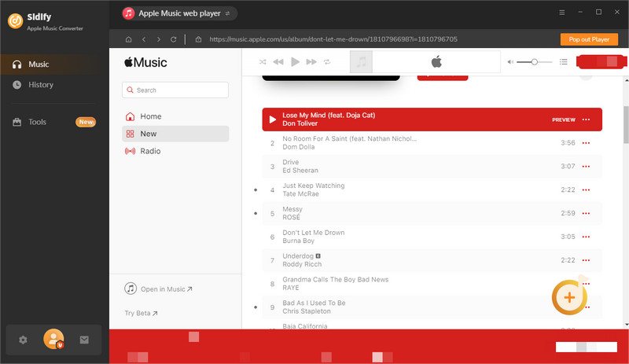The width and height of the screenshot is (629, 364).
Task: Select the track Messy by ROSÉ
Action: click(432, 213)
